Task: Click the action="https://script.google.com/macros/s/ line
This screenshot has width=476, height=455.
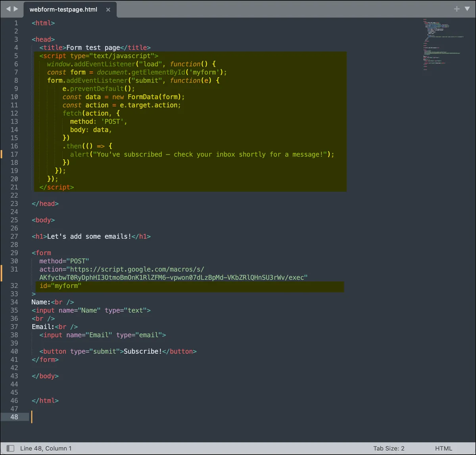Action: [x=122, y=269]
